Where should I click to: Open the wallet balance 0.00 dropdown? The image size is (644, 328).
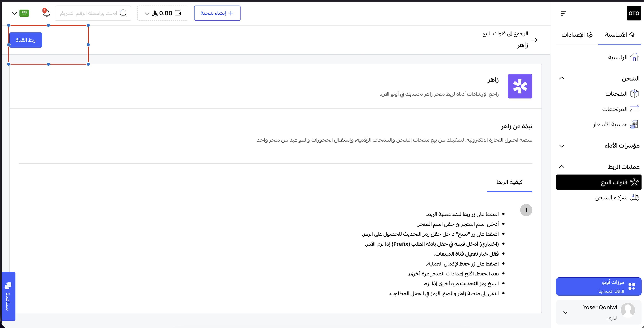(163, 13)
